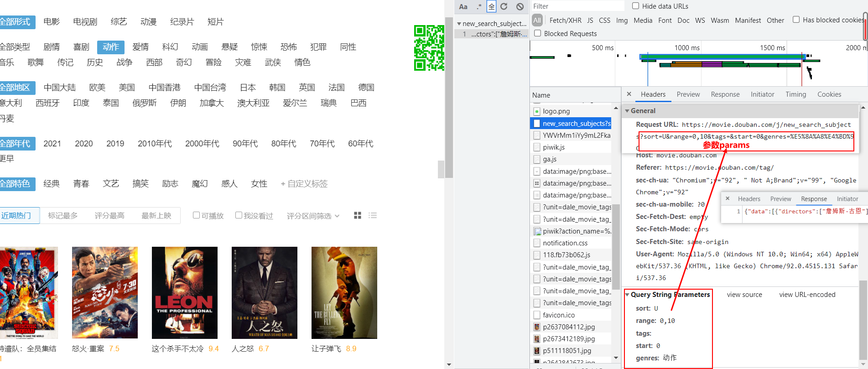Check the 可播放 checkbox
Viewport: 868px width, 369px height.
[x=196, y=215]
